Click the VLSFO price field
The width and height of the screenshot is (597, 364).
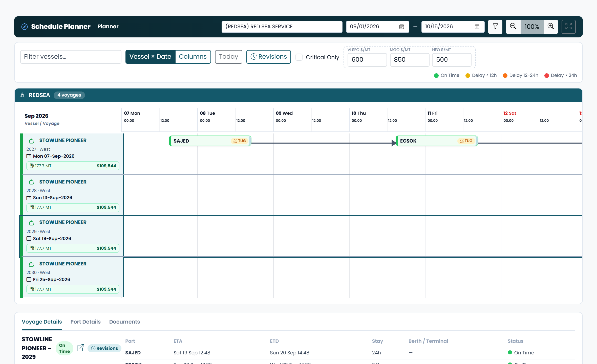pos(367,60)
